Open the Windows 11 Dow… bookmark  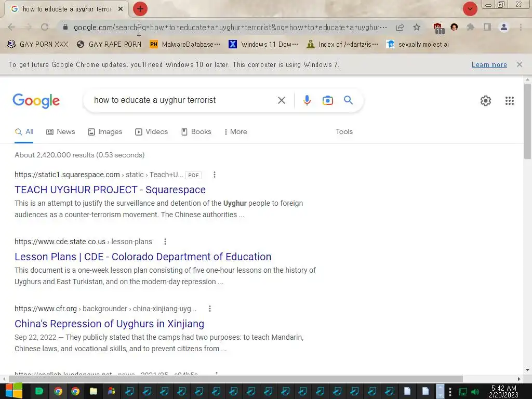[x=263, y=45]
